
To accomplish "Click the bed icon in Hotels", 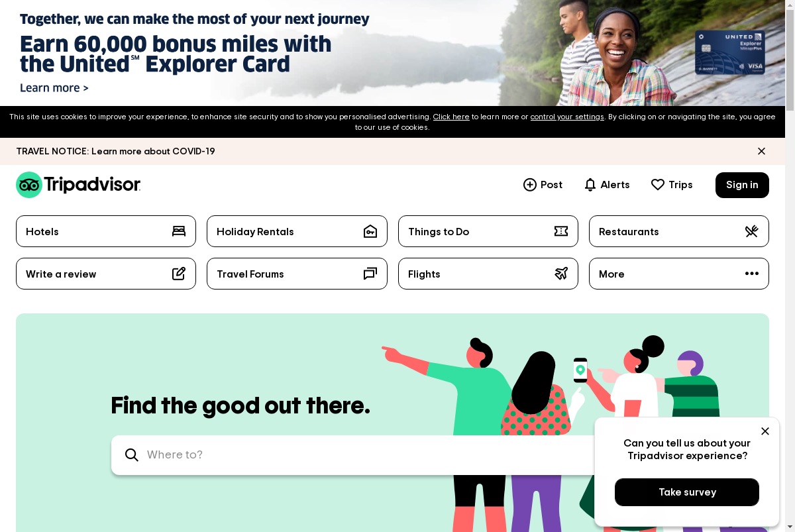I will tap(179, 231).
